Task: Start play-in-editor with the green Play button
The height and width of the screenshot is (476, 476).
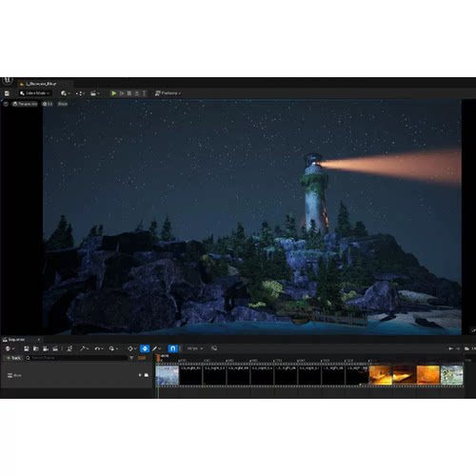Action: 113,93
